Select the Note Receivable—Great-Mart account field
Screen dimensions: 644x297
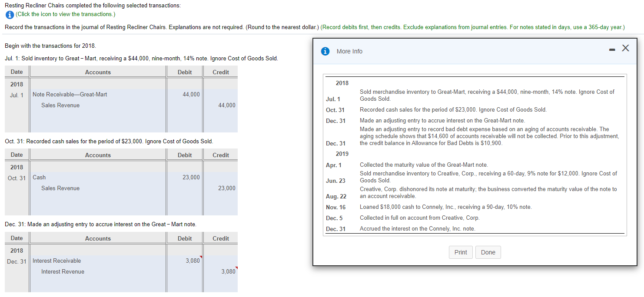[98, 94]
